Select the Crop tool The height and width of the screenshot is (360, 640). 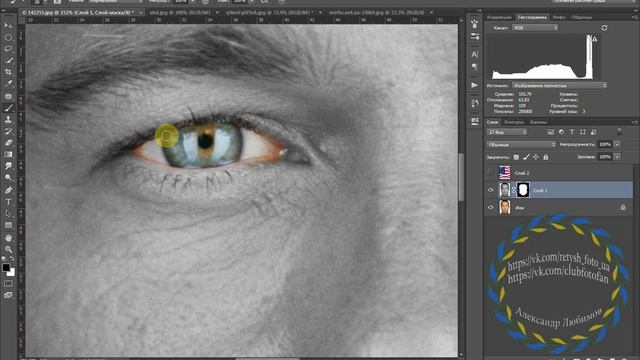point(8,72)
